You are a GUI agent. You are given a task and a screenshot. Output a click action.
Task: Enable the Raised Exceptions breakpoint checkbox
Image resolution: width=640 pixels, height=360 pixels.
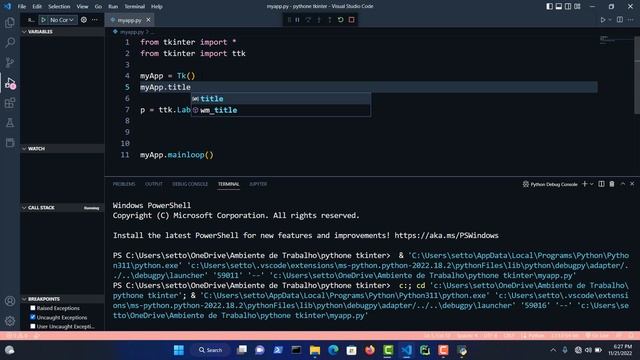(33, 308)
